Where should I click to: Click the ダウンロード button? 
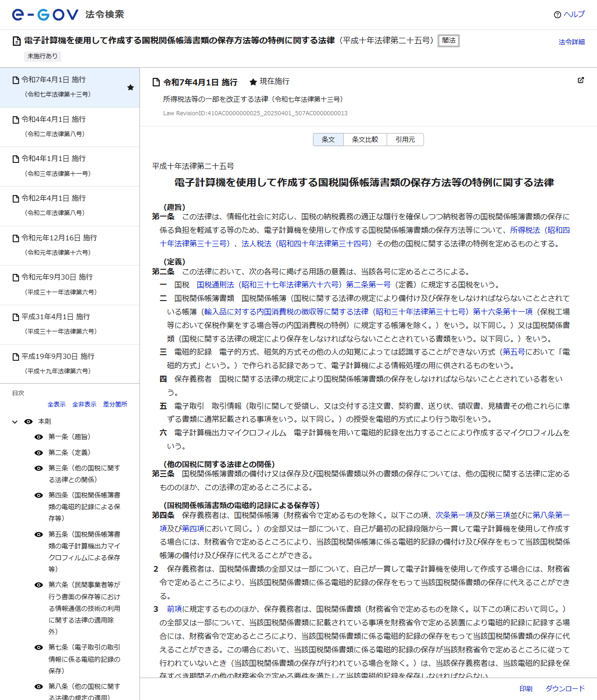[565, 689]
